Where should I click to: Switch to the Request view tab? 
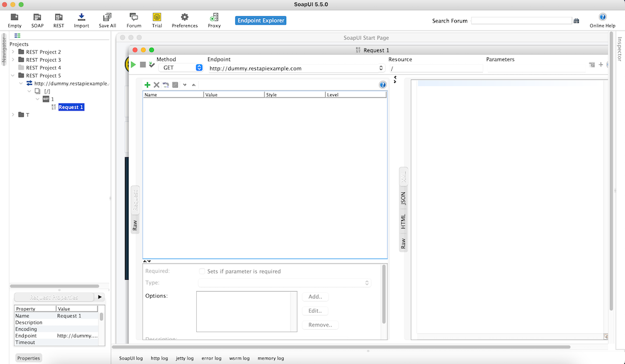(x=135, y=200)
